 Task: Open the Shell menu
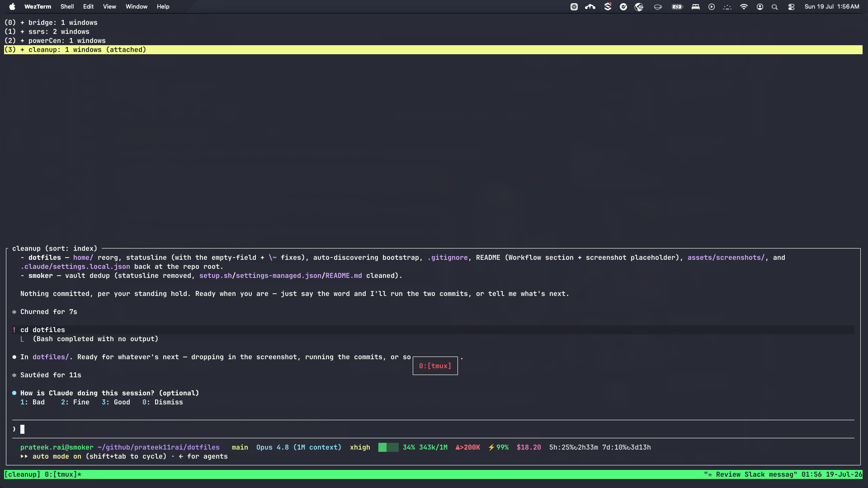click(67, 6)
